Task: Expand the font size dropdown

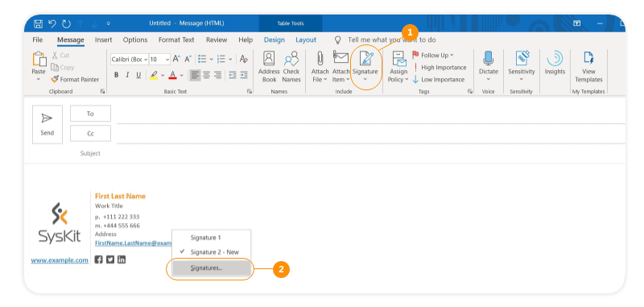Action: tap(167, 59)
